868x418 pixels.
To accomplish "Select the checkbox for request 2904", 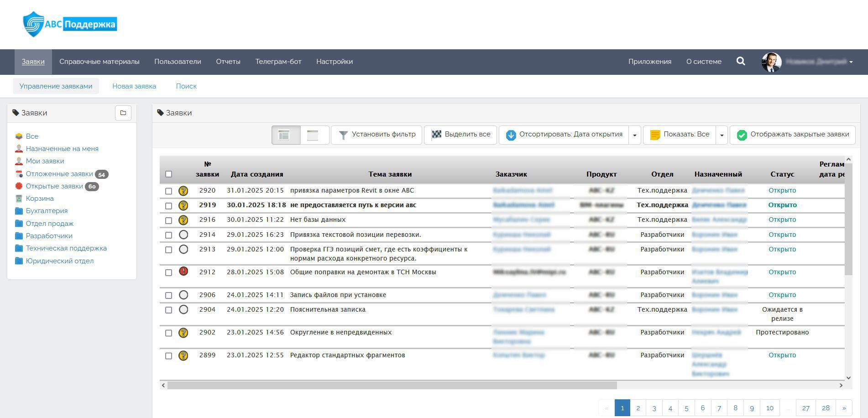I will [169, 310].
